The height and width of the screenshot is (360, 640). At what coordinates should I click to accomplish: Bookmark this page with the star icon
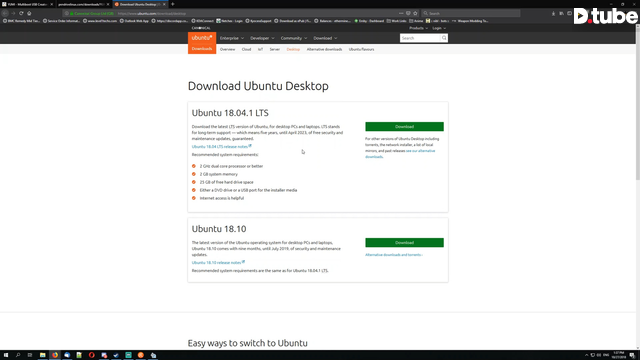(415, 13)
